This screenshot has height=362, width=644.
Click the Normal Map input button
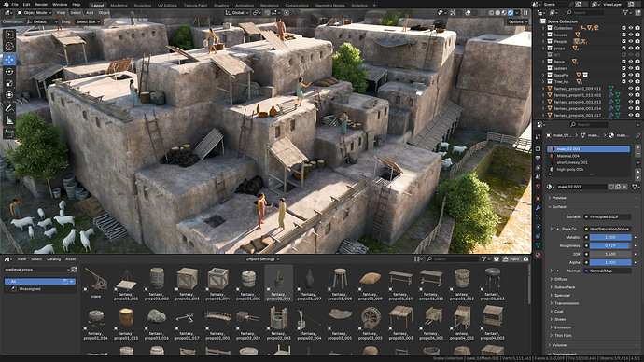tap(608, 271)
